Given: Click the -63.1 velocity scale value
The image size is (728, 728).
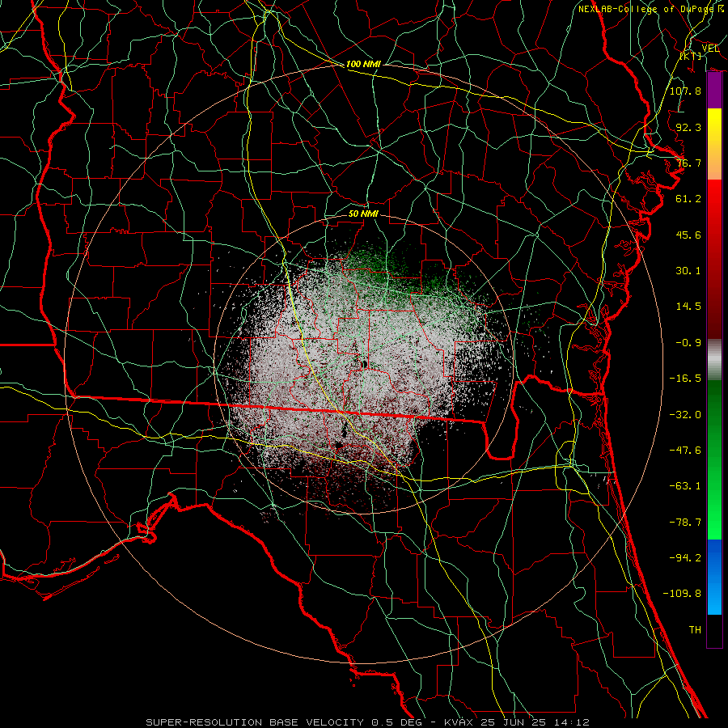Looking at the screenshot, I should 685,486.
